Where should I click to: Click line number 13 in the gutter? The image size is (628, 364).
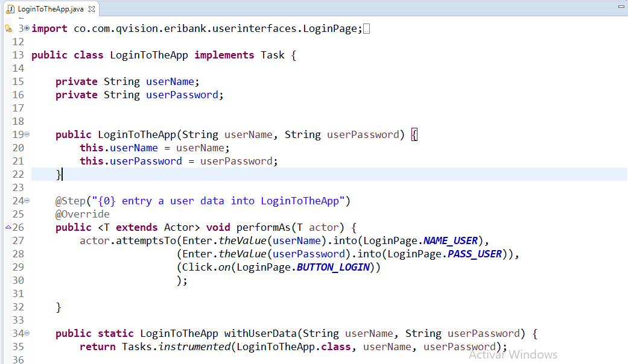[x=17, y=55]
